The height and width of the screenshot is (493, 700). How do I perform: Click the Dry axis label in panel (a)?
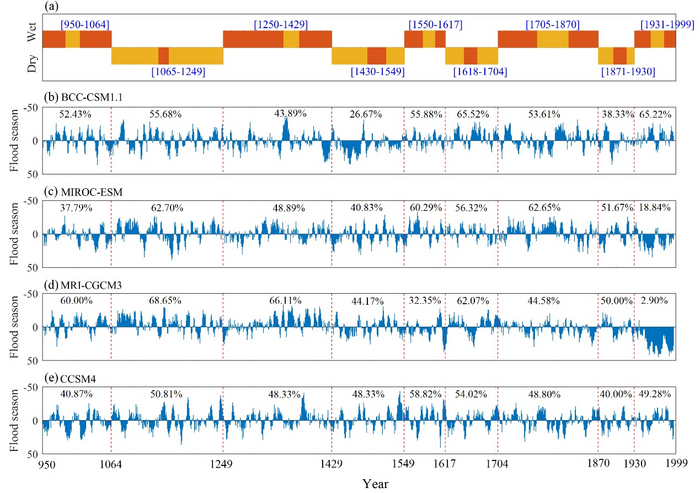tap(32, 63)
